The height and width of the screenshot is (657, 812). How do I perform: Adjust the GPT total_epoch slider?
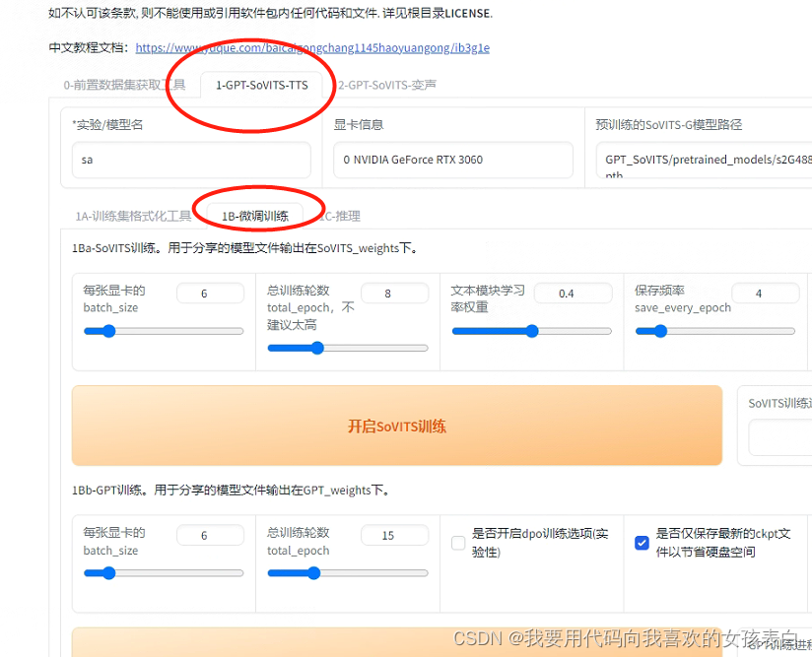(x=348, y=573)
